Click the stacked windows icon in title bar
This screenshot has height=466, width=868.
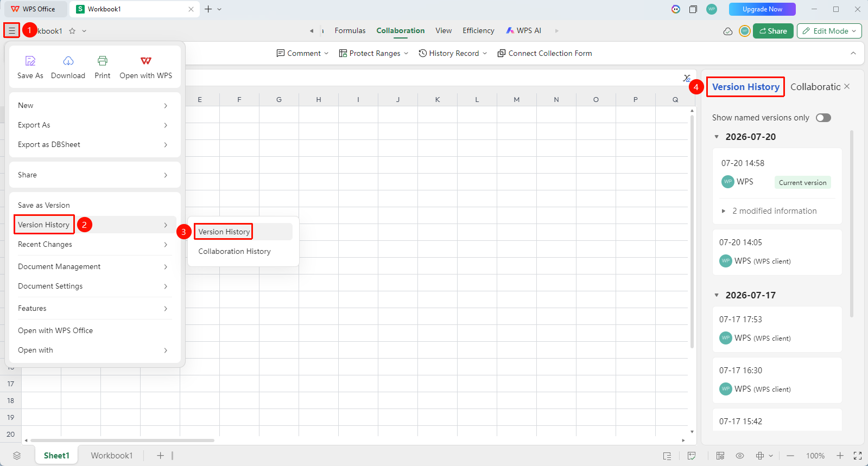(x=693, y=9)
